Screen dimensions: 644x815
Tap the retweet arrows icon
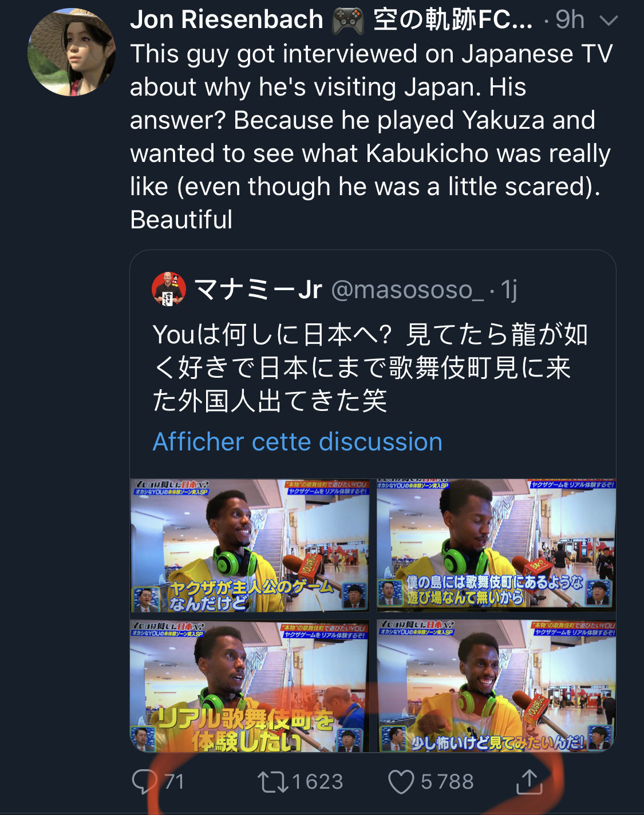tap(273, 782)
